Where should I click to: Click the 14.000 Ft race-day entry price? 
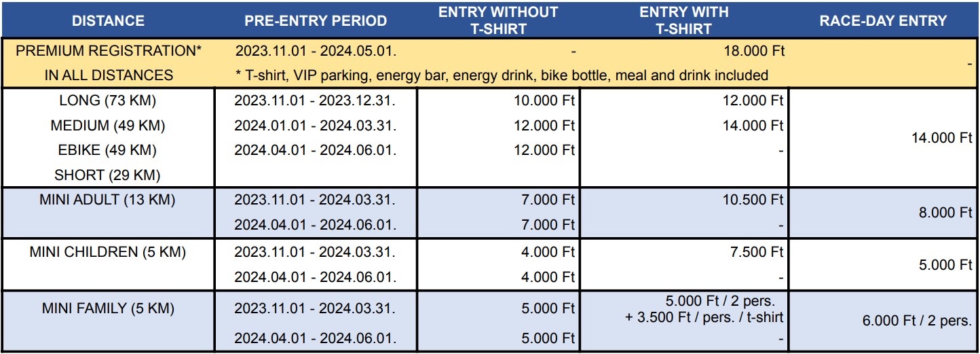941,137
